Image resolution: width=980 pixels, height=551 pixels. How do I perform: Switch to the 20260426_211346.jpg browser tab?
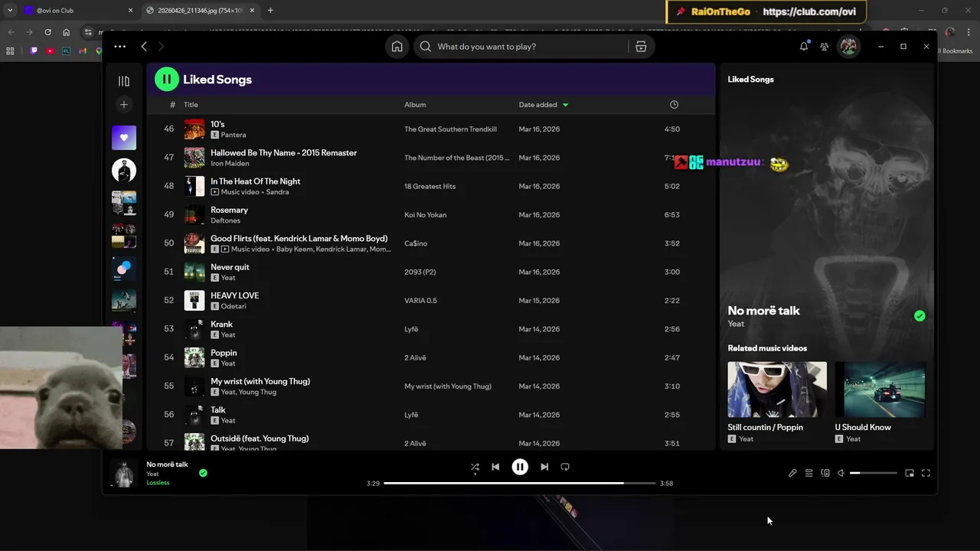(201, 11)
